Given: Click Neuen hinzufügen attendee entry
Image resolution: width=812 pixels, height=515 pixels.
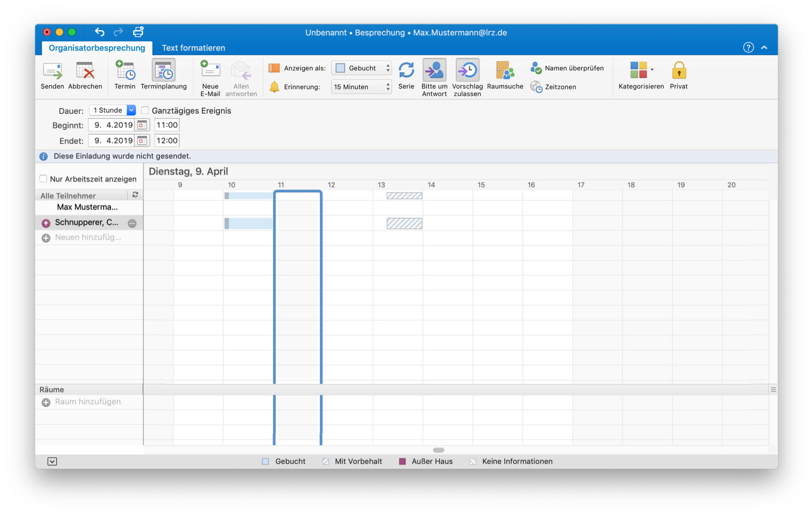Looking at the screenshot, I should click(88, 237).
